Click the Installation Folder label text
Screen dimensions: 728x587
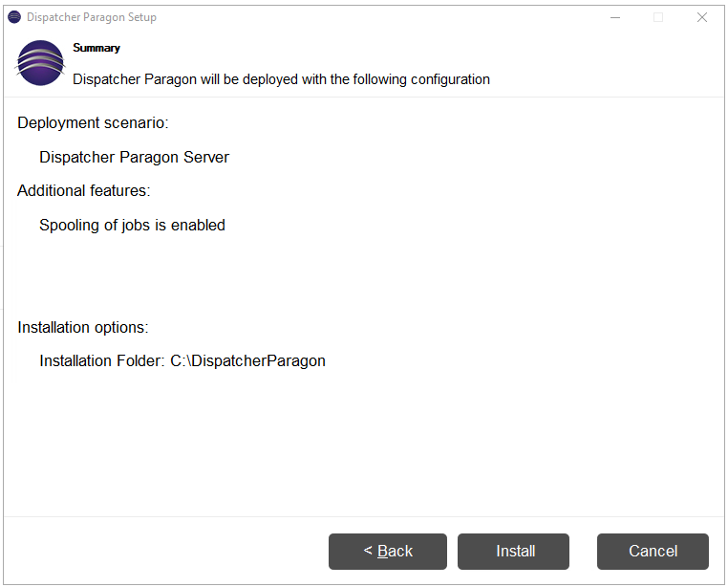tap(102, 360)
